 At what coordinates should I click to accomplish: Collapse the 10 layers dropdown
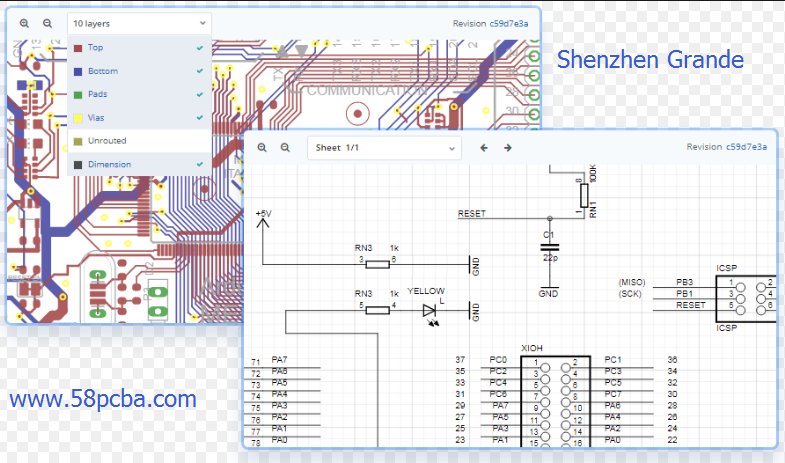(203, 22)
